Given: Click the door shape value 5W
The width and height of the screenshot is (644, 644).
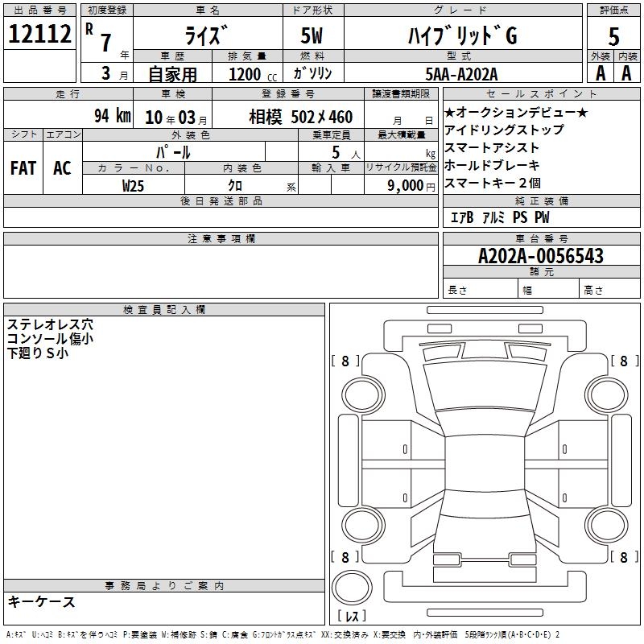Looking at the screenshot, I should point(312,35).
